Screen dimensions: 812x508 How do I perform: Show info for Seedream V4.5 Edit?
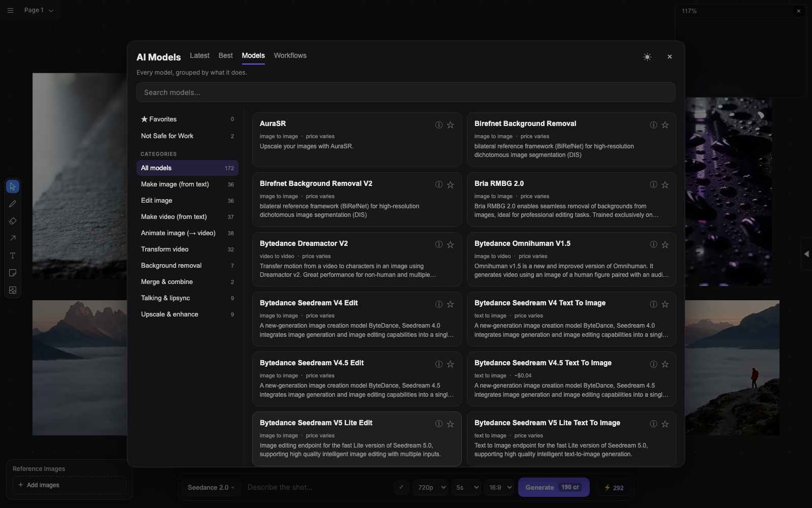tap(438, 364)
